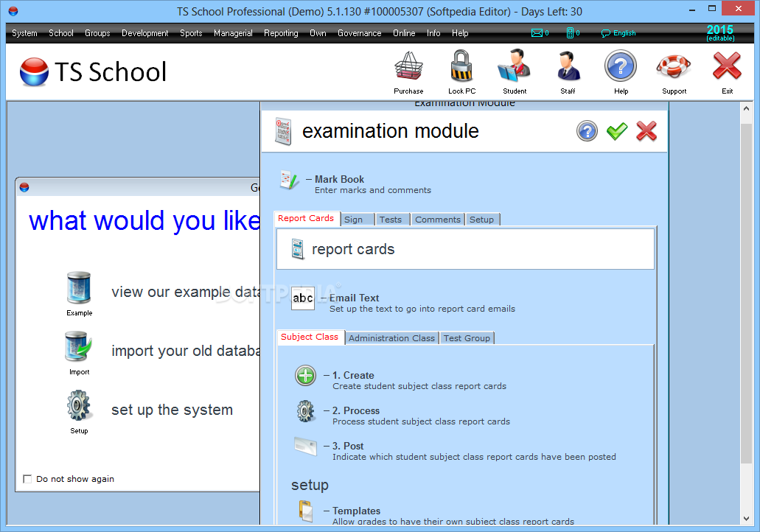
Task: Select the Subject Class tab
Action: pyautogui.click(x=310, y=337)
